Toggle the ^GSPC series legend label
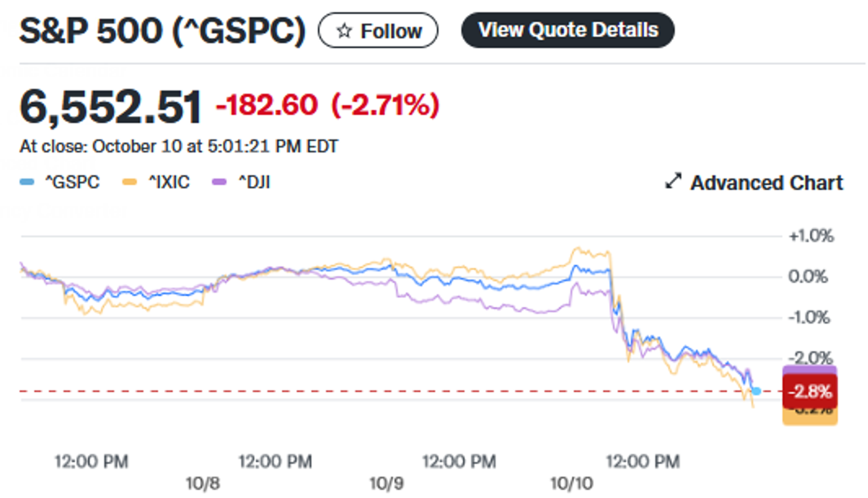Screen dimensions: 868x498 [75, 183]
